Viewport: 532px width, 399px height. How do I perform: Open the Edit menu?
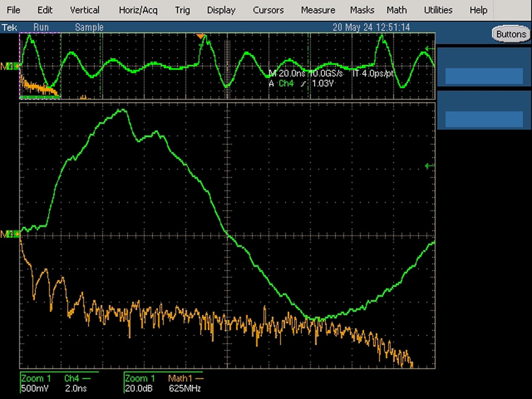[x=45, y=10]
